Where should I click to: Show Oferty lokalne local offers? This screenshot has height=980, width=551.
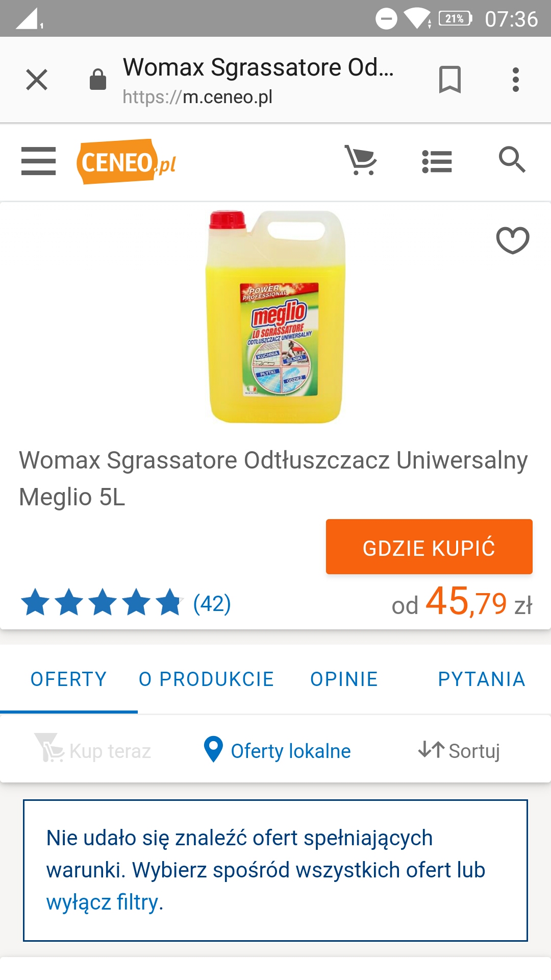pyautogui.click(x=277, y=750)
